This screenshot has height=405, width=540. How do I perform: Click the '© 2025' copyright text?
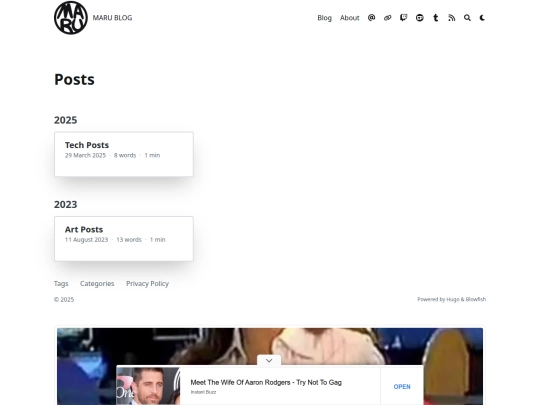tap(64, 300)
